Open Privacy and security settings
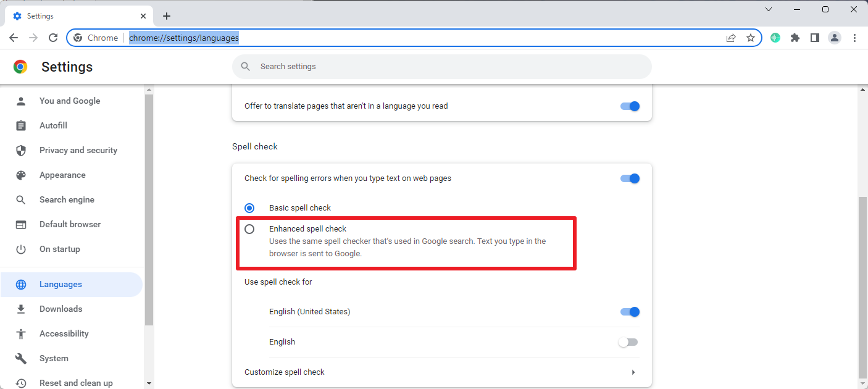Screen dimensions: 868x389 (78, 150)
